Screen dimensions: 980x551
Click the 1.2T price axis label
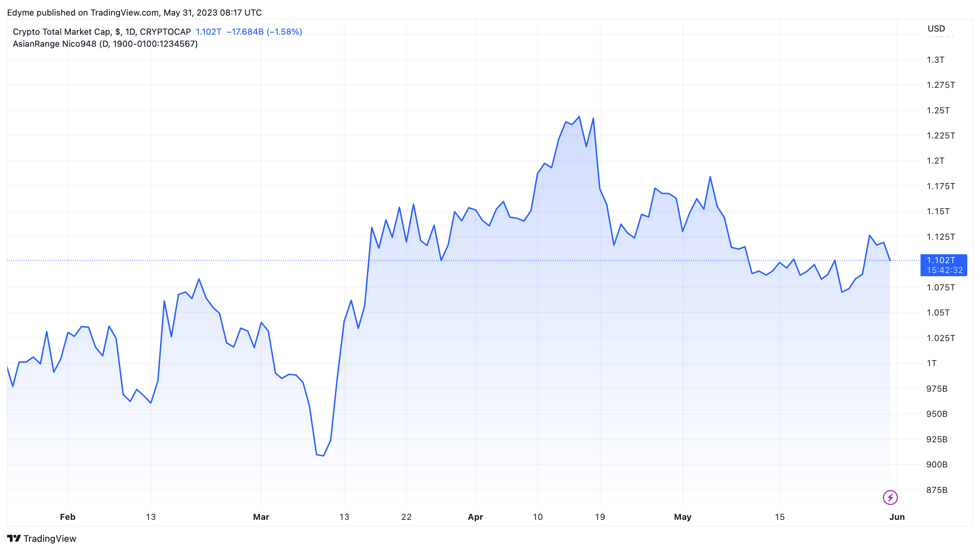coord(935,160)
